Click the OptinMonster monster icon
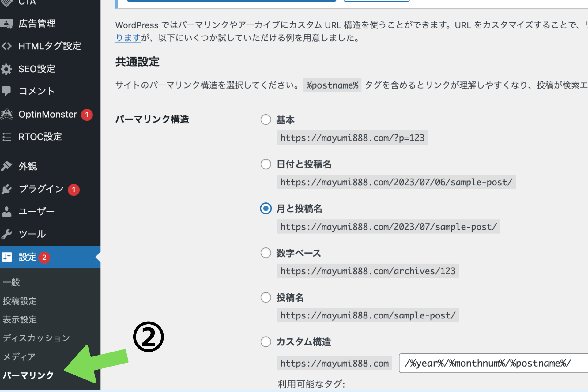Screen dimensions: 588x392 click(7, 114)
